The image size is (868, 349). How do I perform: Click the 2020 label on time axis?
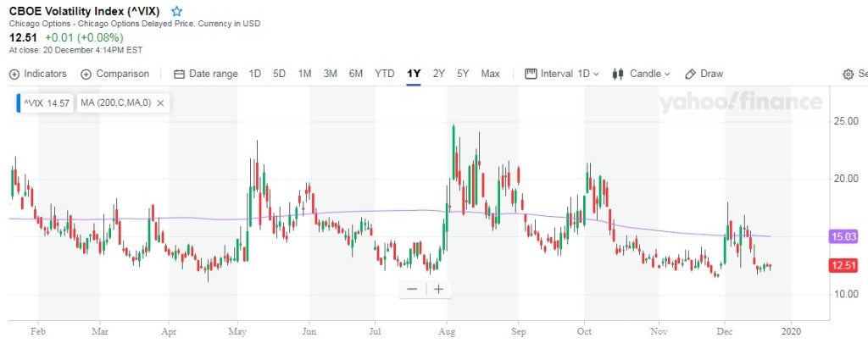click(x=791, y=332)
